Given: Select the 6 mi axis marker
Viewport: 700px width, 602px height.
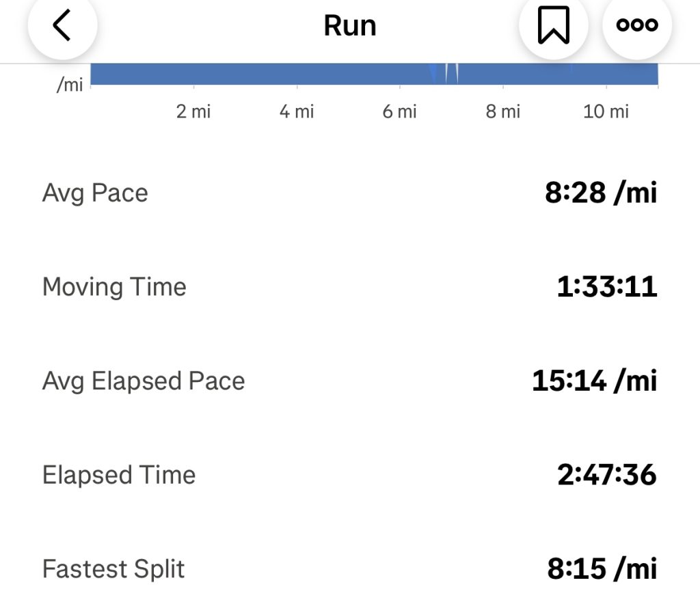Looking at the screenshot, I should click(x=399, y=111).
